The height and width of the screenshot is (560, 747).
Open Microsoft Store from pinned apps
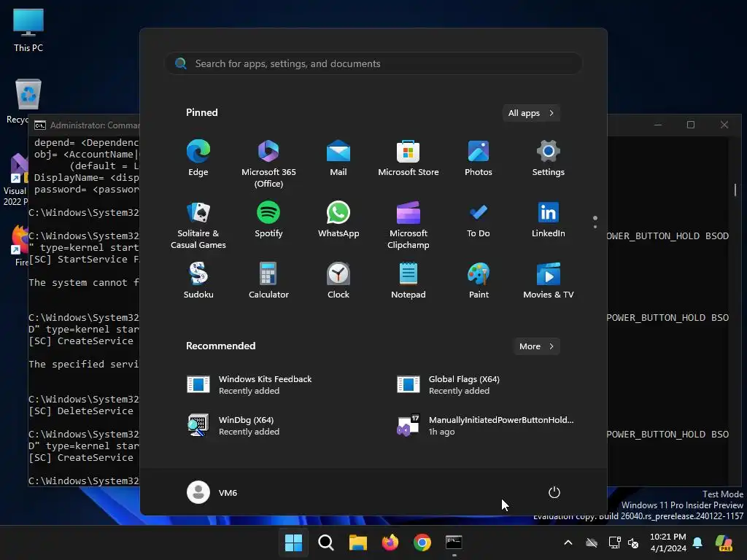tap(409, 158)
